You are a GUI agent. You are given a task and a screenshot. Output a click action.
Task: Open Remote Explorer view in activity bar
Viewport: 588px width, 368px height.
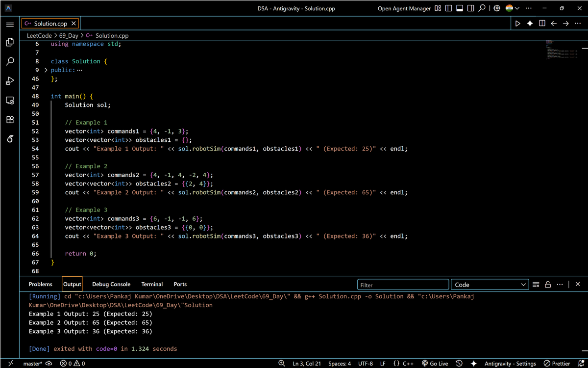(x=10, y=100)
